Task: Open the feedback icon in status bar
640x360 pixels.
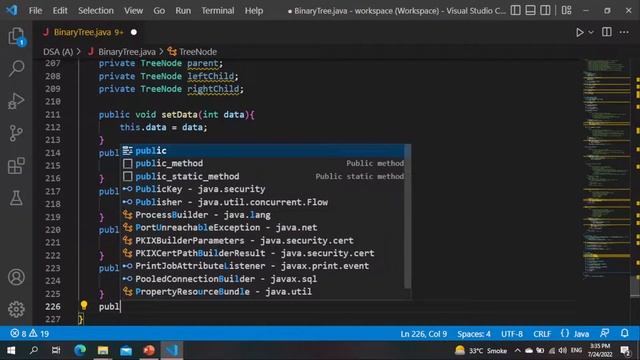Action: click(604, 333)
